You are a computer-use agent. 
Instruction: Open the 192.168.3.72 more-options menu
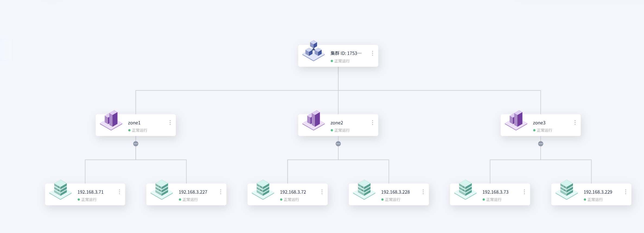(x=322, y=192)
